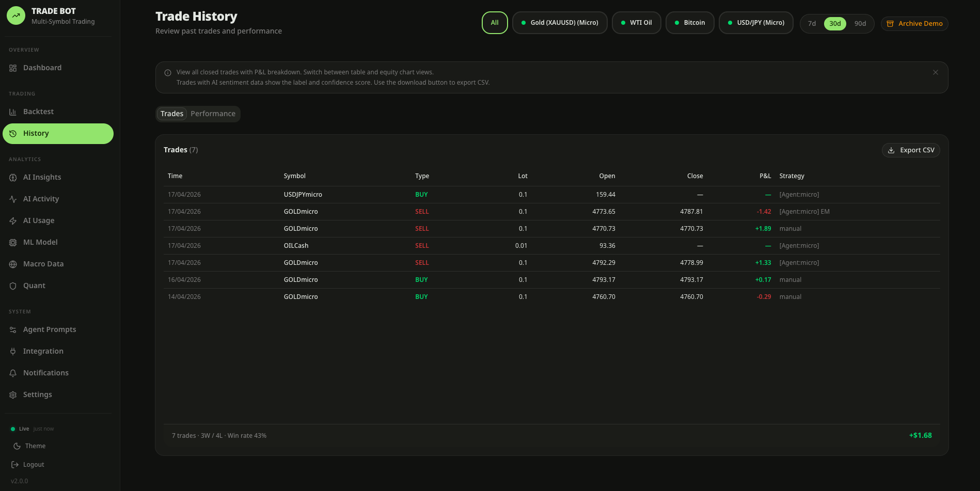Click the P&L column header

point(765,176)
